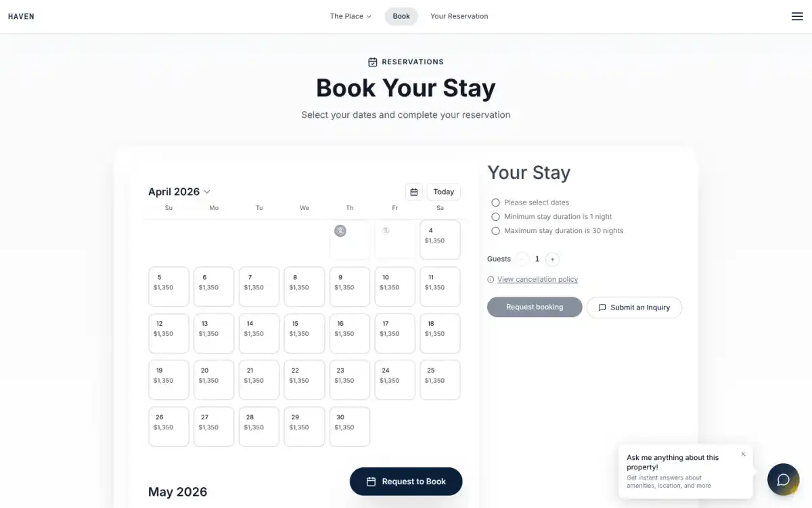Go to Your Reservation tab
The height and width of the screenshot is (508, 812).
click(459, 16)
